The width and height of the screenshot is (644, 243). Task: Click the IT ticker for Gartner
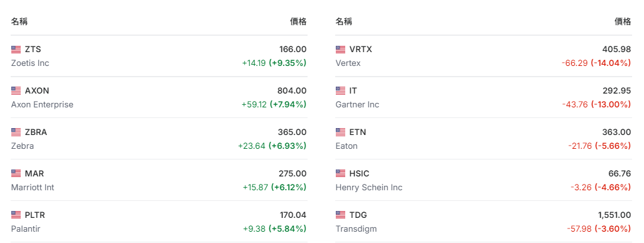pos(353,91)
